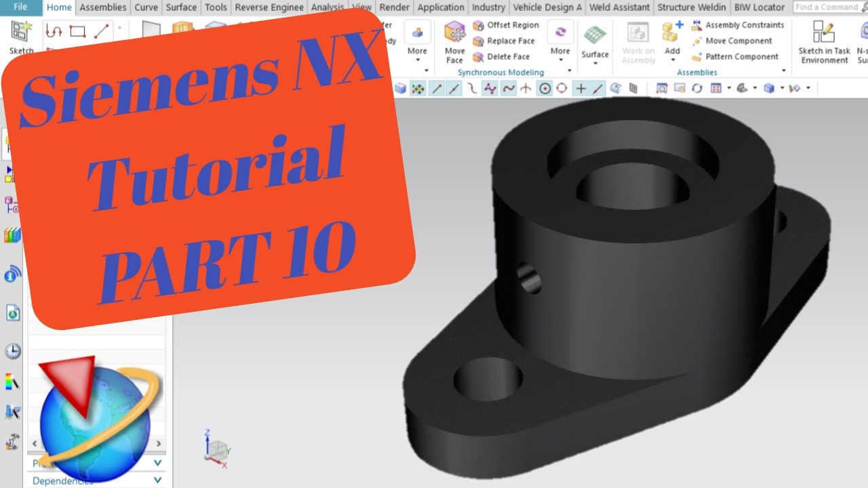This screenshot has width=868, height=488.
Task: Click the Rotate view icon
Action: click(696, 88)
